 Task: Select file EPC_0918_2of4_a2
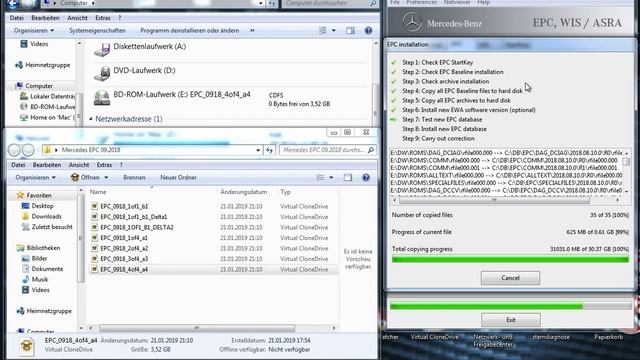[x=124, y=248]
